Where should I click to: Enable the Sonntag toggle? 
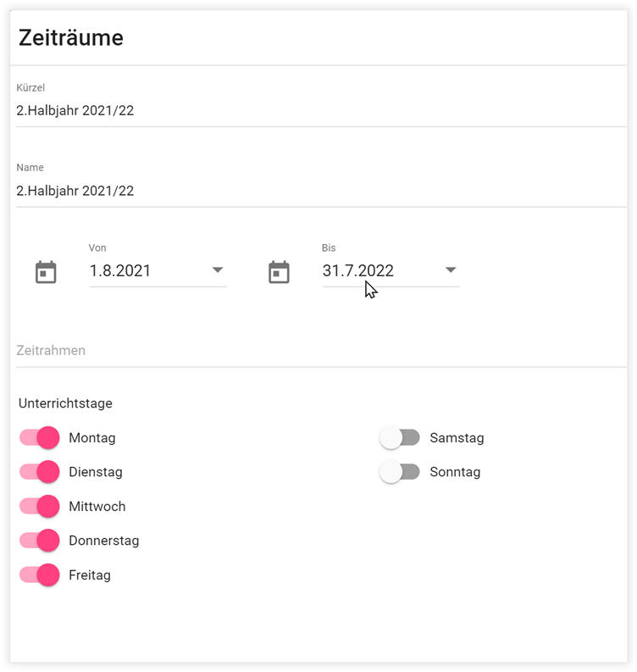tap(400, 472)
